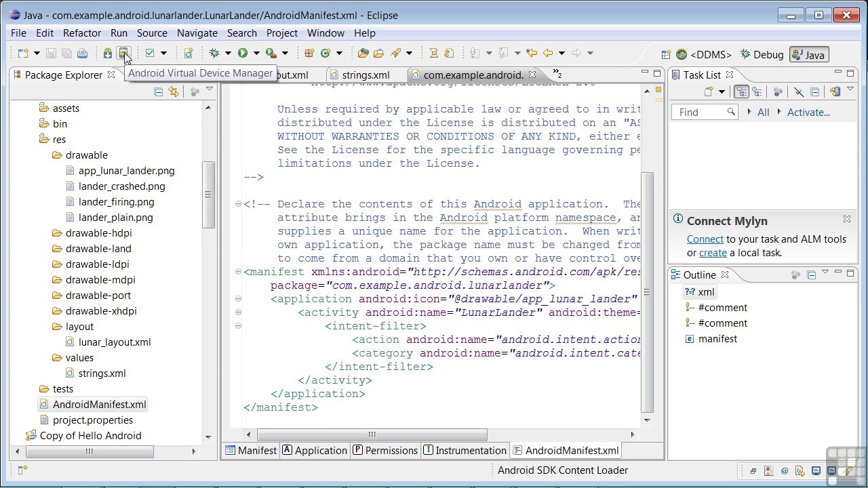
Task: Open the Outline view menu triangle
Action: coord(825,272)
